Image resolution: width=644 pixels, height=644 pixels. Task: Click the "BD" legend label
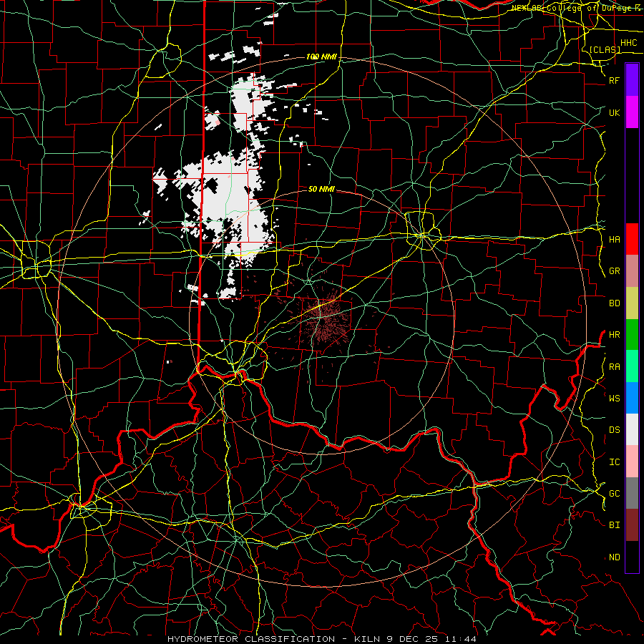(615, 303)
